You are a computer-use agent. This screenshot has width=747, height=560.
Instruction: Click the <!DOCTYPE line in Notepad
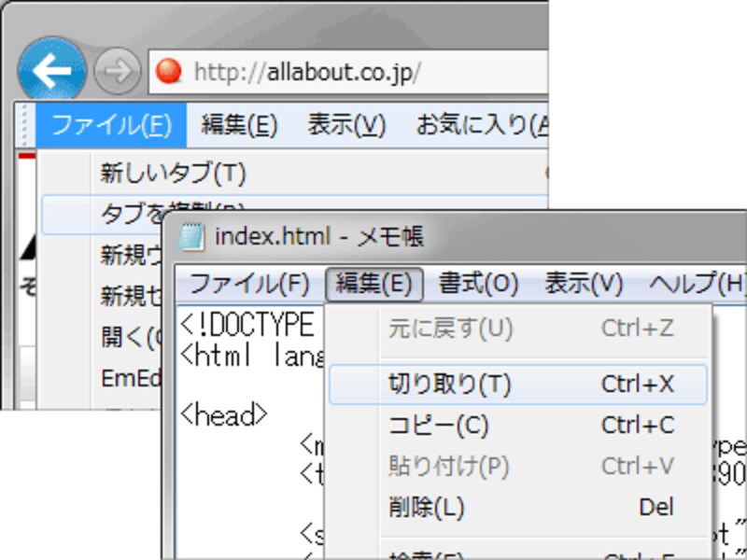247,326
